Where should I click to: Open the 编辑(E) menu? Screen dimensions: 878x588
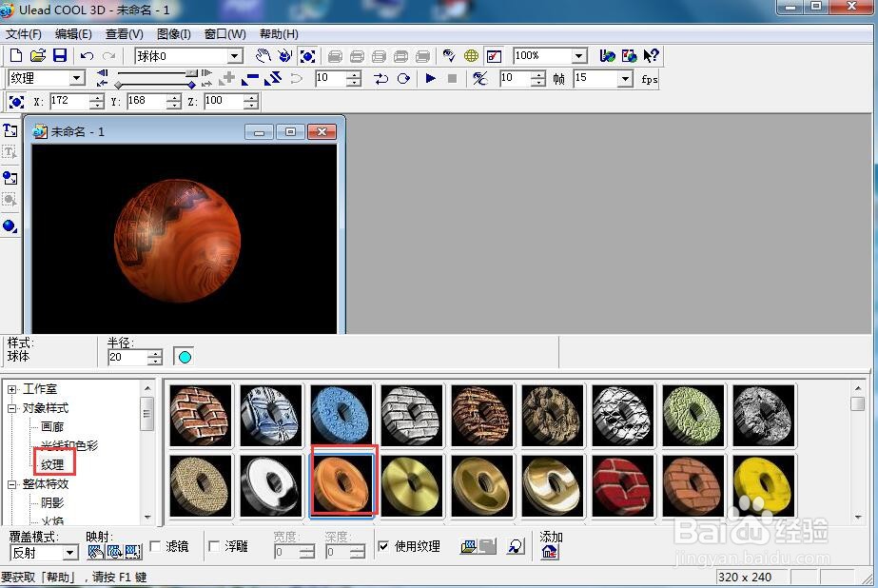click(73, 34)
